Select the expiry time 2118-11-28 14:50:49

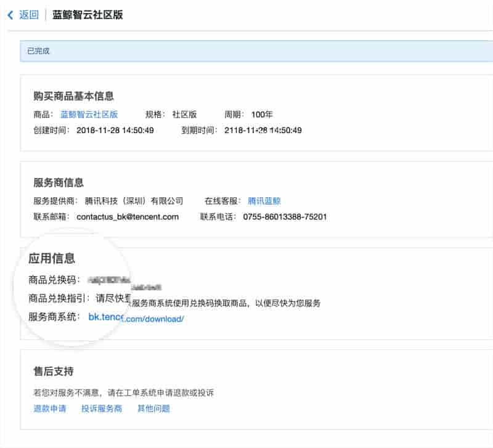(x=263, y=130)
